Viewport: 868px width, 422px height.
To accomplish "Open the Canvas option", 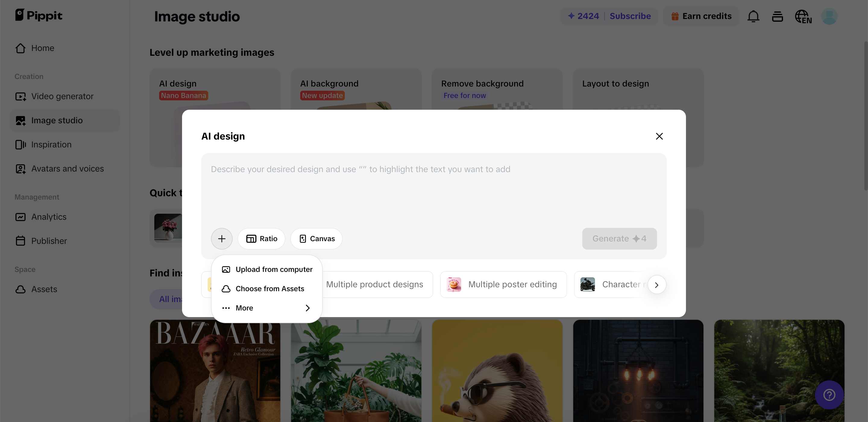I will [316, 239].
